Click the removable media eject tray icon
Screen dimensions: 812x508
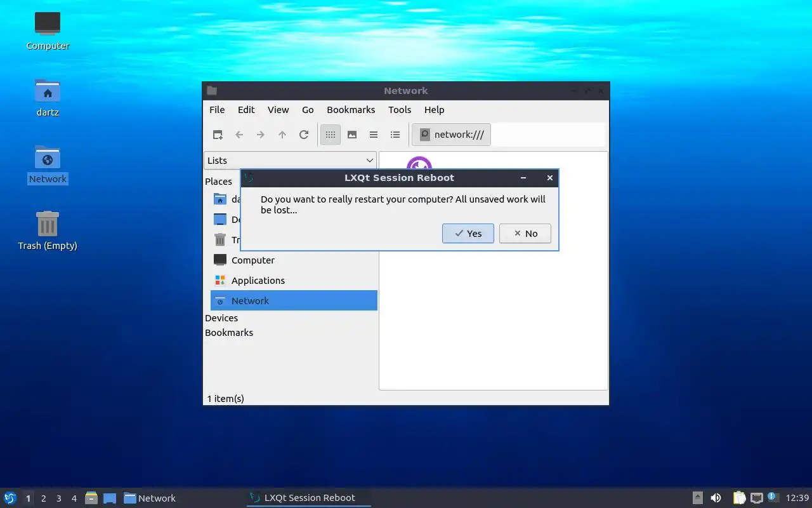[698, 498]
